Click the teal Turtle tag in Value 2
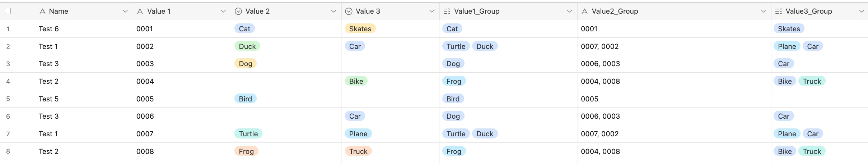This screenshot has height=164, width=868. [x=248, y=134]
